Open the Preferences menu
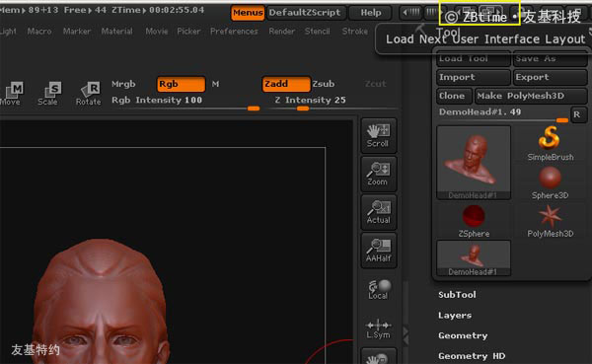Screen dimensions: 592x364 click(x=234, y=32)
